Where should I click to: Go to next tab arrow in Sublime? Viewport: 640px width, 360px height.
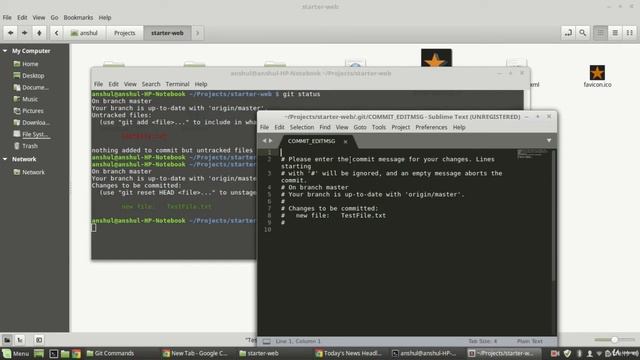tap(270, 141)
